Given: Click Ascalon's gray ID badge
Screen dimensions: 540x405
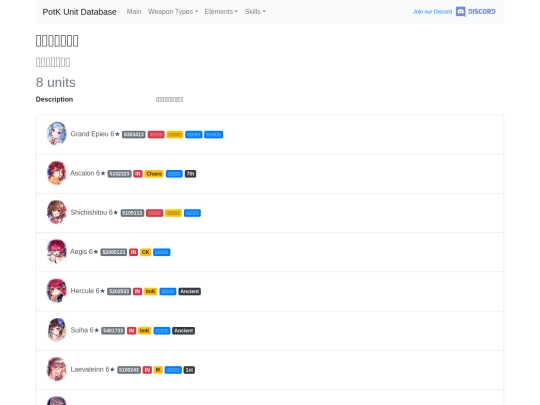Looking at the screenshot, I should 120,174.
